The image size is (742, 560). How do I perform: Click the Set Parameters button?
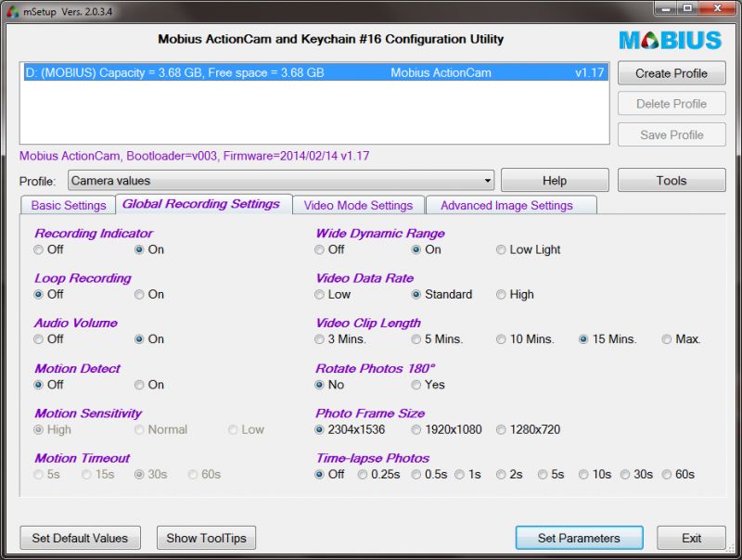coord(579,538)
